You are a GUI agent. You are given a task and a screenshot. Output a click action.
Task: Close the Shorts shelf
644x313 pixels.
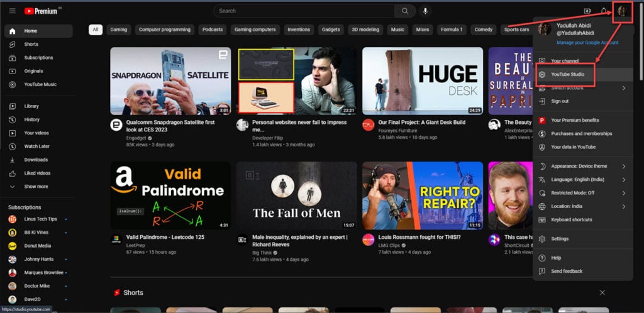602,292
